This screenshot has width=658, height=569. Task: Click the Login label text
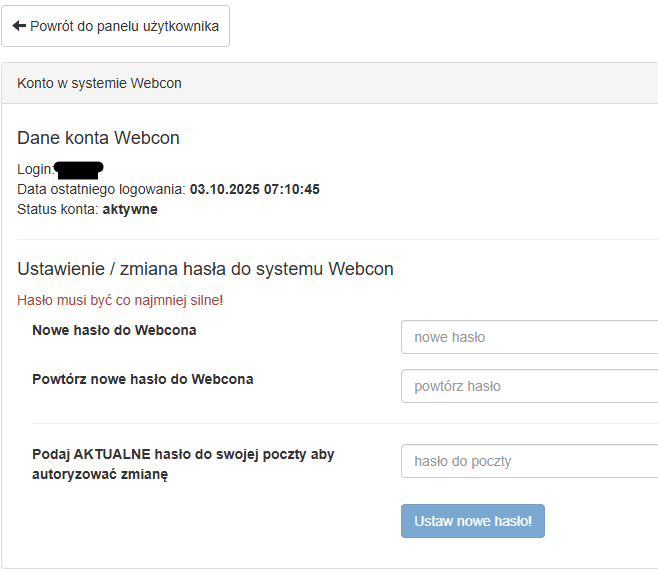click(x=35, y=169)
